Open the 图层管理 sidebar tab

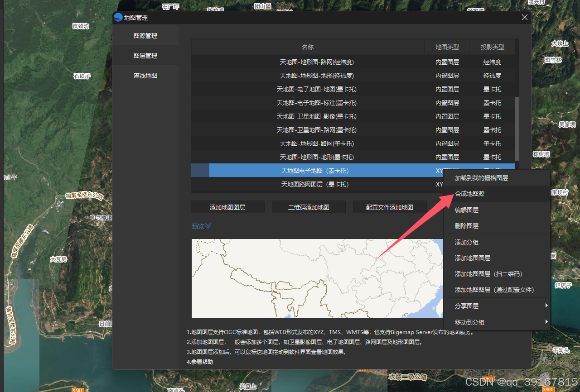[145, 56]
